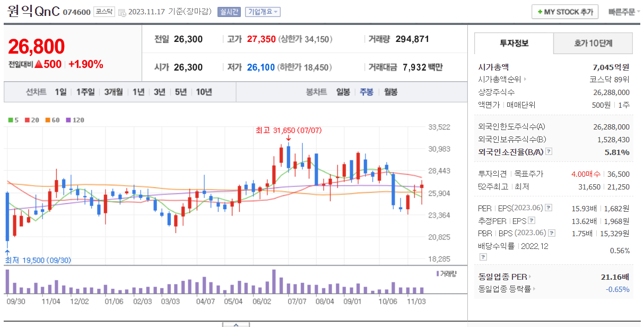The width and height of the screenshot is (644, 327).
Task: Click the 원익QnC stock name
Action: 34,12
